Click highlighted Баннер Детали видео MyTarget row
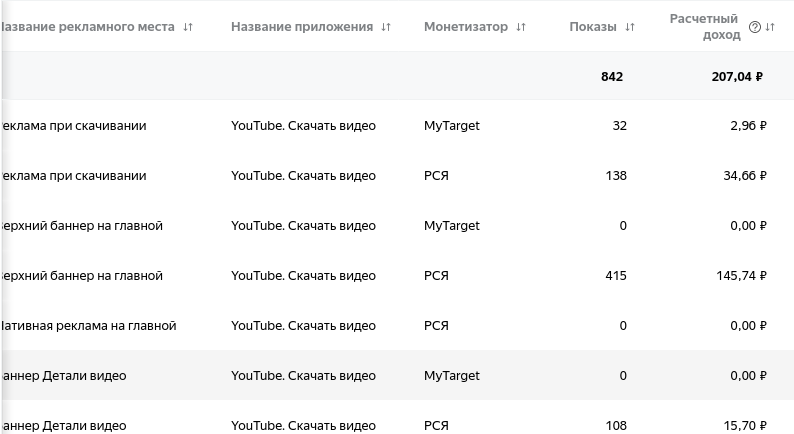794x434 pixels. tap(65, 376)
